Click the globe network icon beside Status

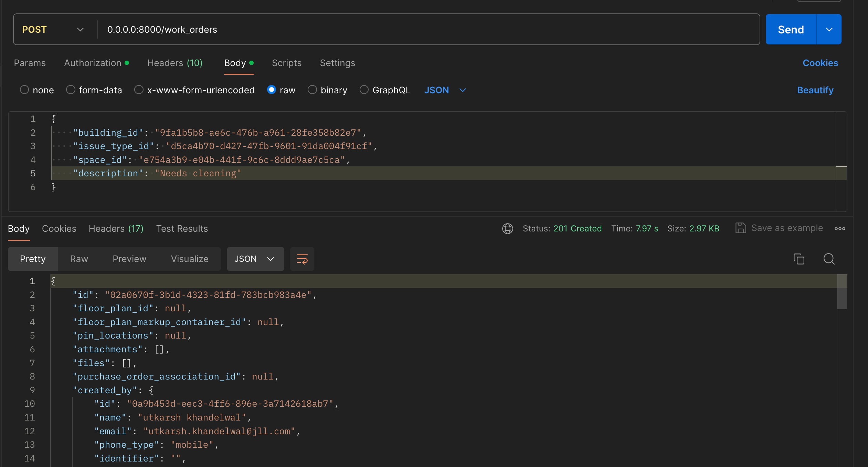click(x=507, y=229)
